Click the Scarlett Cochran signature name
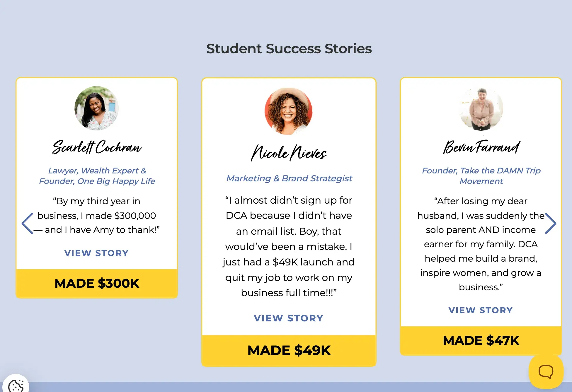This screenshot has width=572, height=392. 97,147
